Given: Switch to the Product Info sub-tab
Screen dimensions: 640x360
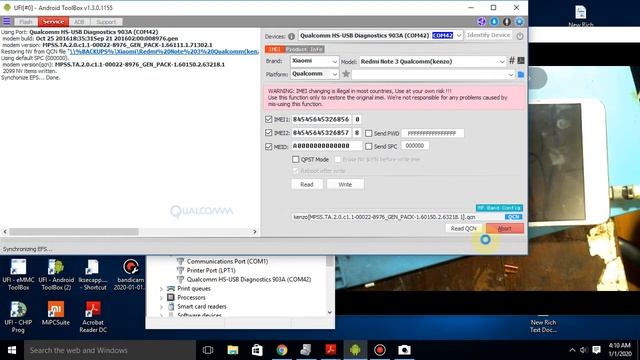Looking at the screenshot, I should coord(304,49).
